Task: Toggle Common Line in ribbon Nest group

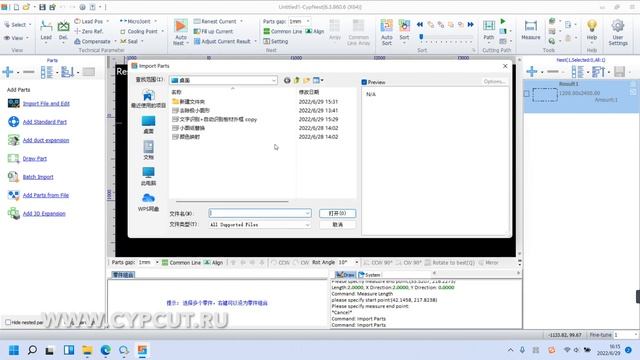Action: pos(282,31)
